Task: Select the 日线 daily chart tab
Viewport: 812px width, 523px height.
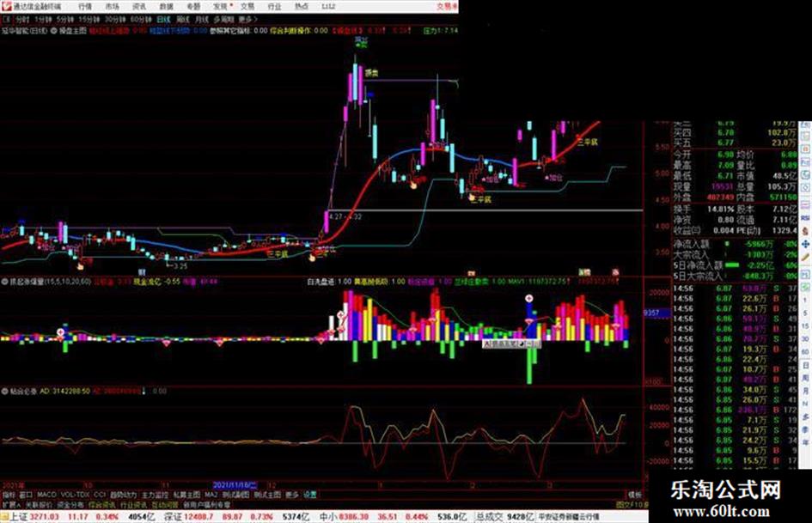Action: click(163, 20)
